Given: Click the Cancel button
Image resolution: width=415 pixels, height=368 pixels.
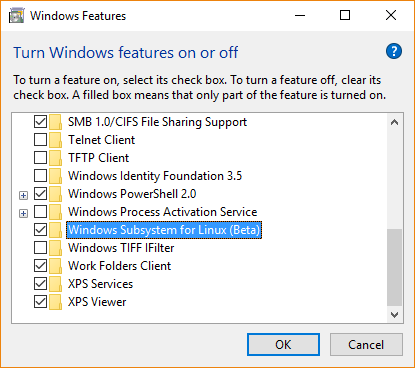Looking at the screenshot, I should (366, 344).
